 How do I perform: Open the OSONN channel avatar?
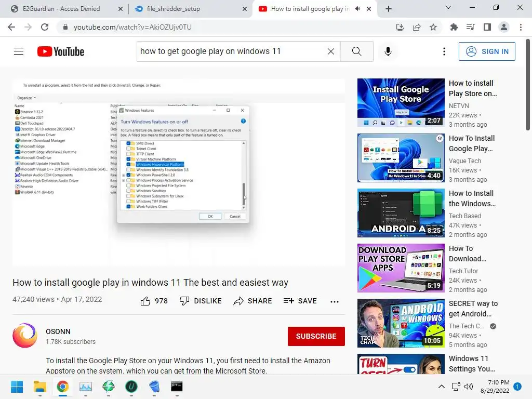click(x=25, y=336)
